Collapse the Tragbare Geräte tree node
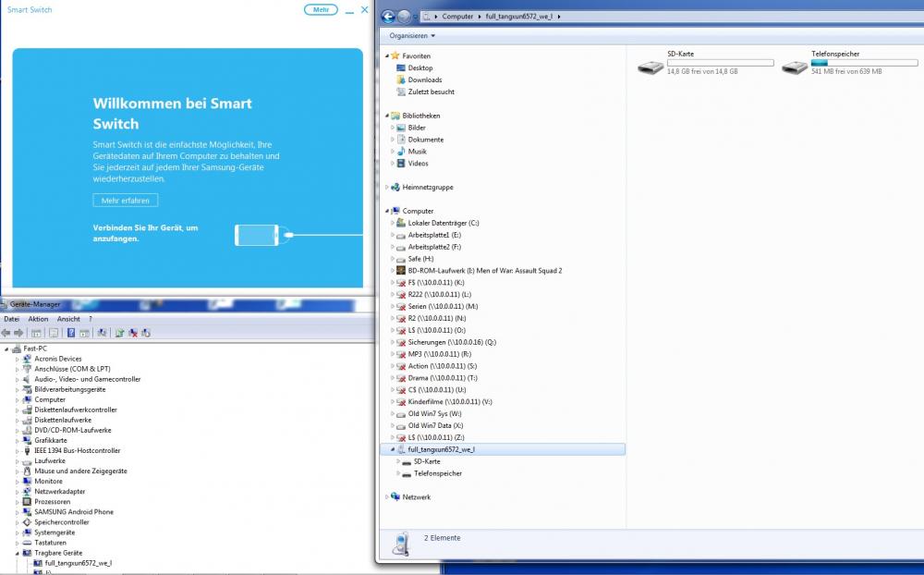 tap(17, 553)
